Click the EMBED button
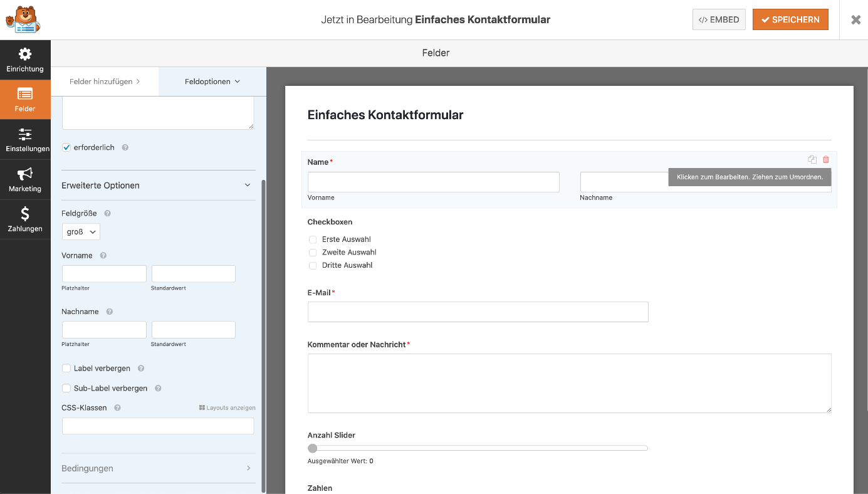This screenshot has width=868, height=494. (x=719, y=19)
